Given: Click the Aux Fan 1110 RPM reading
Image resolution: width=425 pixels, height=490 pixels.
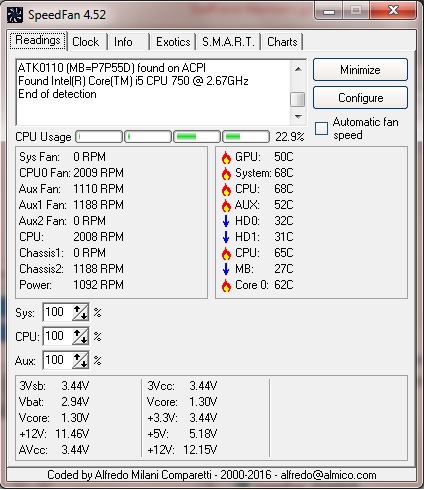Looking at the screenshot, I should [71, 189].
